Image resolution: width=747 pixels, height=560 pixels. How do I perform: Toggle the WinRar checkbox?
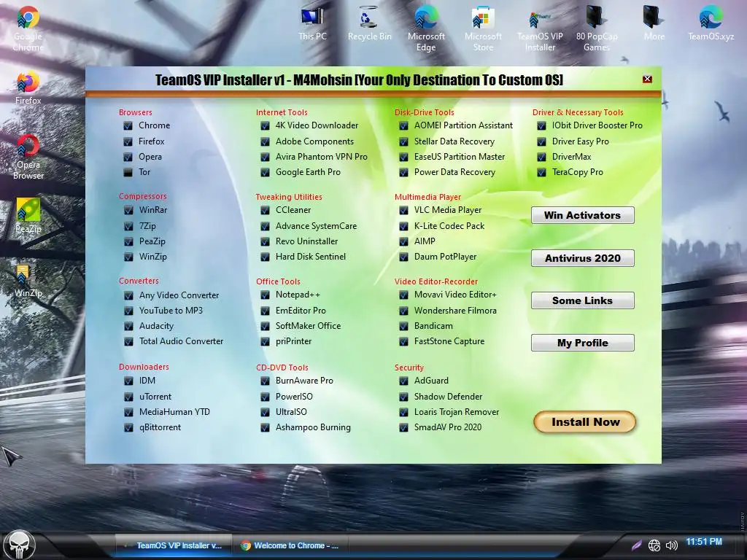point(128,210)
